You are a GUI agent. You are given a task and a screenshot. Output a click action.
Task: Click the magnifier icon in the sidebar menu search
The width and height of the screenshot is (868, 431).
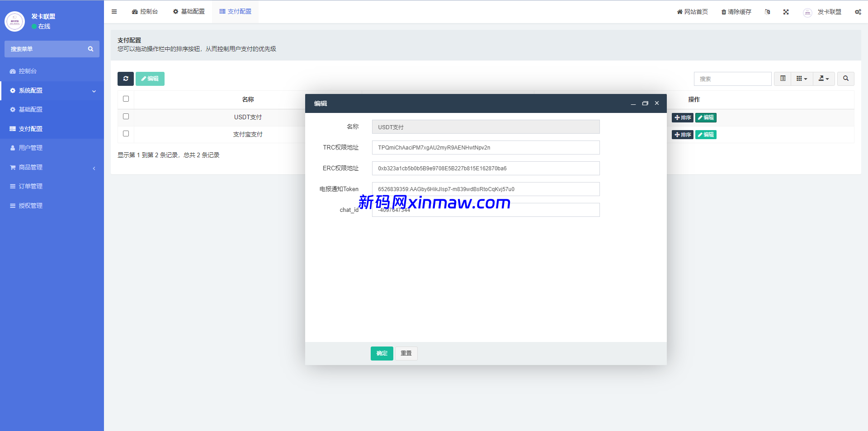90,49
